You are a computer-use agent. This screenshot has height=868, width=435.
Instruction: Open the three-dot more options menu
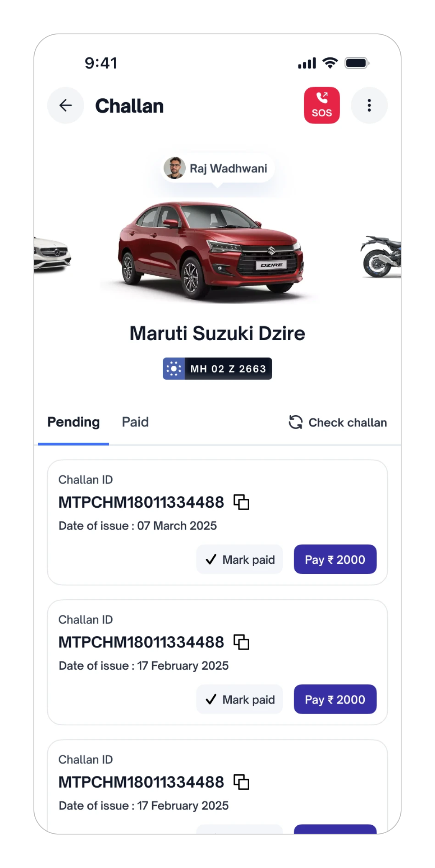click(369, 105)
